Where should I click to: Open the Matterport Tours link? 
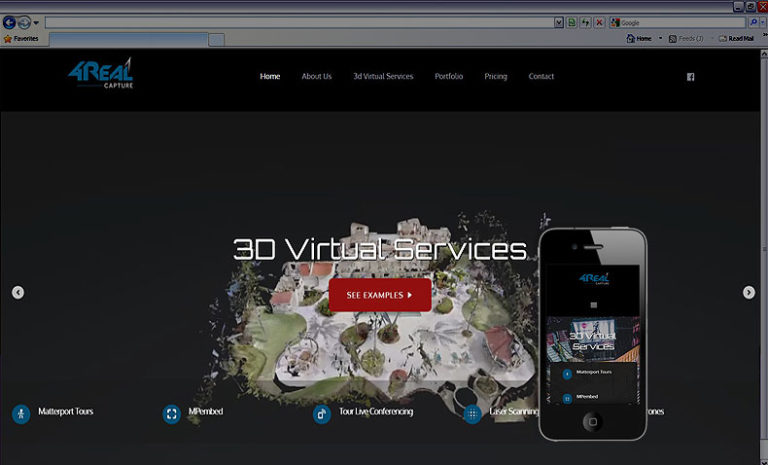pyautogui.click(x=66, y=412)
